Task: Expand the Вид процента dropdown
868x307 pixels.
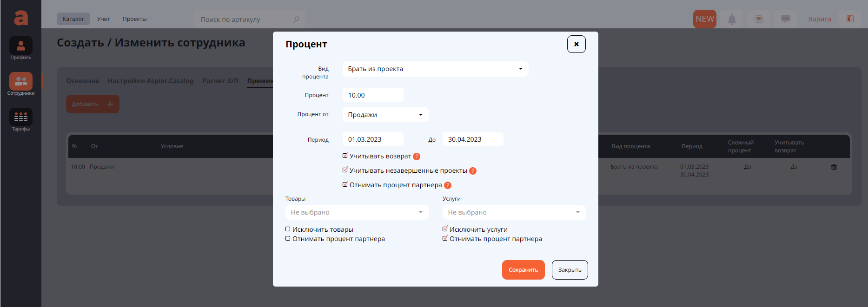Action: (435, 69)
